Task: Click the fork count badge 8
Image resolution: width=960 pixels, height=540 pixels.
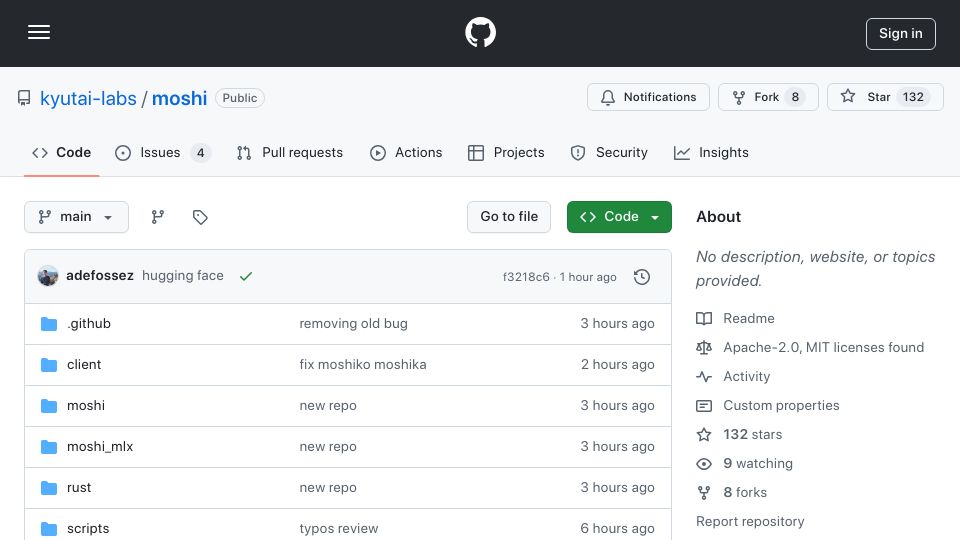Action: 795,97
